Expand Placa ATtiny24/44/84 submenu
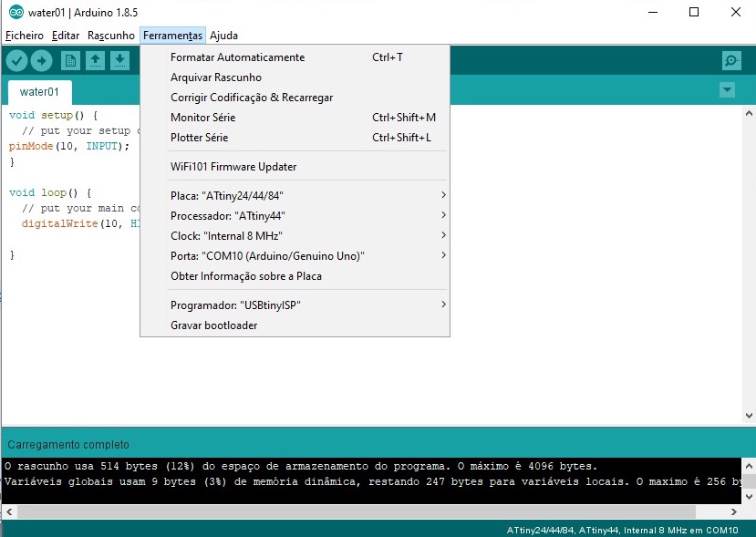 coord(295,196)
